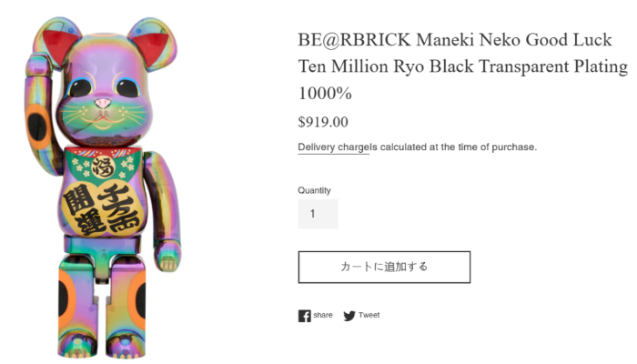Focus the Quantity input field
Viewport: 637px width, 364px height.
click(318, 214)
